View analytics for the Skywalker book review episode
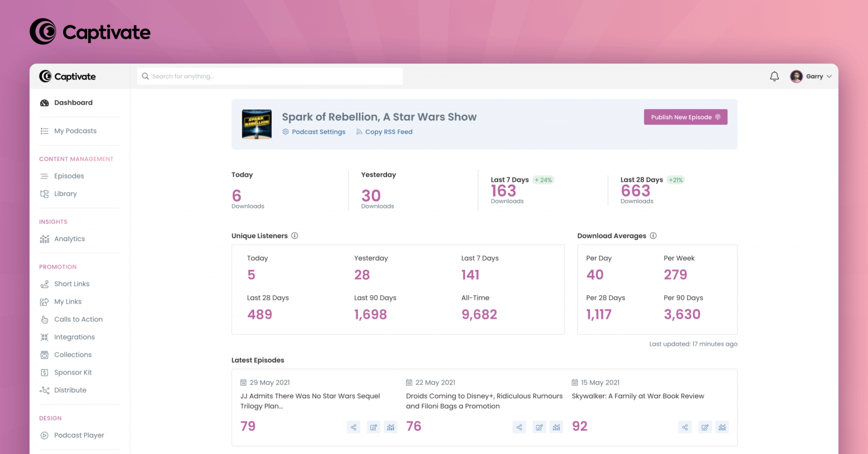868x454 pixels. point(722,427)
